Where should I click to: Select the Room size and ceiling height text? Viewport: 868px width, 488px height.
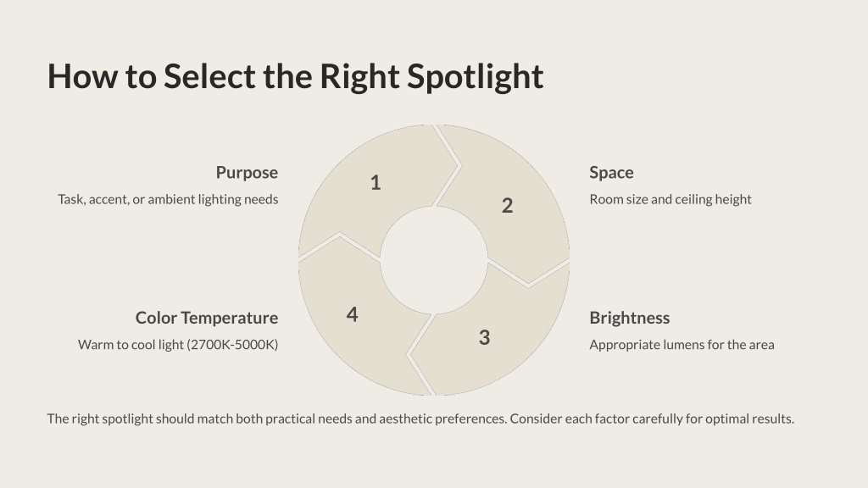670,199
